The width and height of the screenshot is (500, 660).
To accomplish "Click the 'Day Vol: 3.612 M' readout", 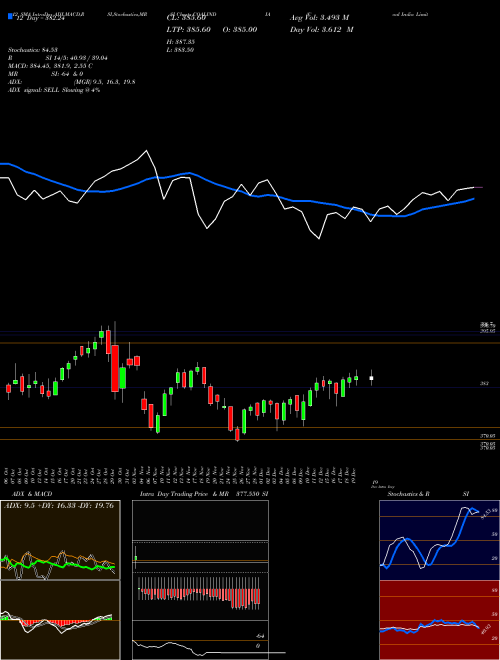I will [x=322, y=30].
